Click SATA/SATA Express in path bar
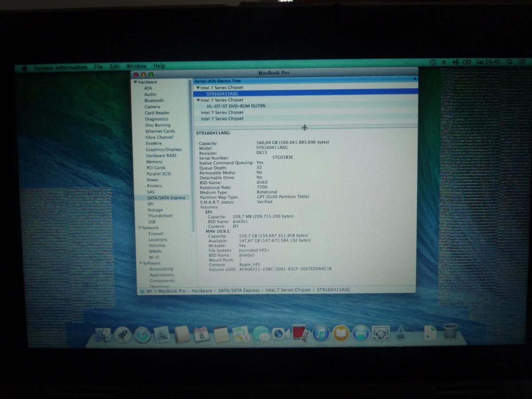532x399 pixels. point(239,290)
